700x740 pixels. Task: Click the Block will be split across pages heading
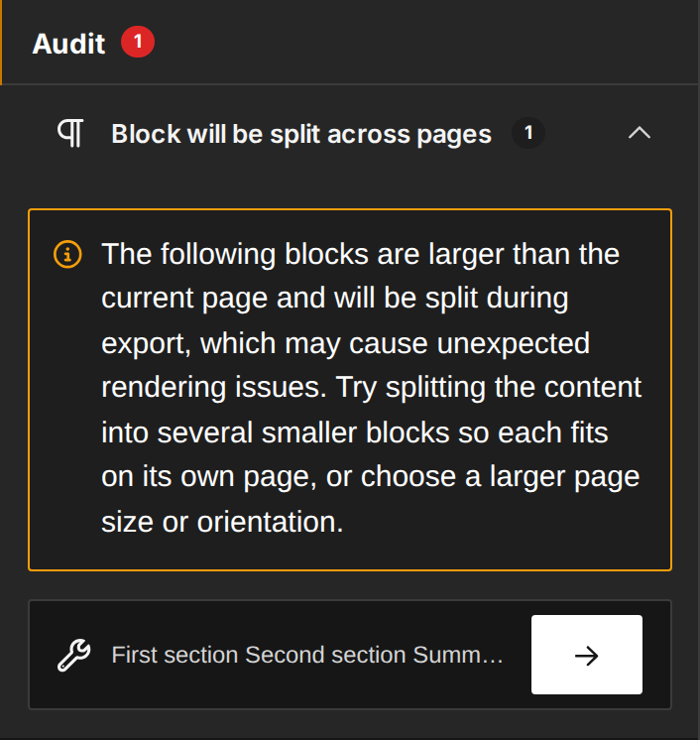[x=301, y=134]
